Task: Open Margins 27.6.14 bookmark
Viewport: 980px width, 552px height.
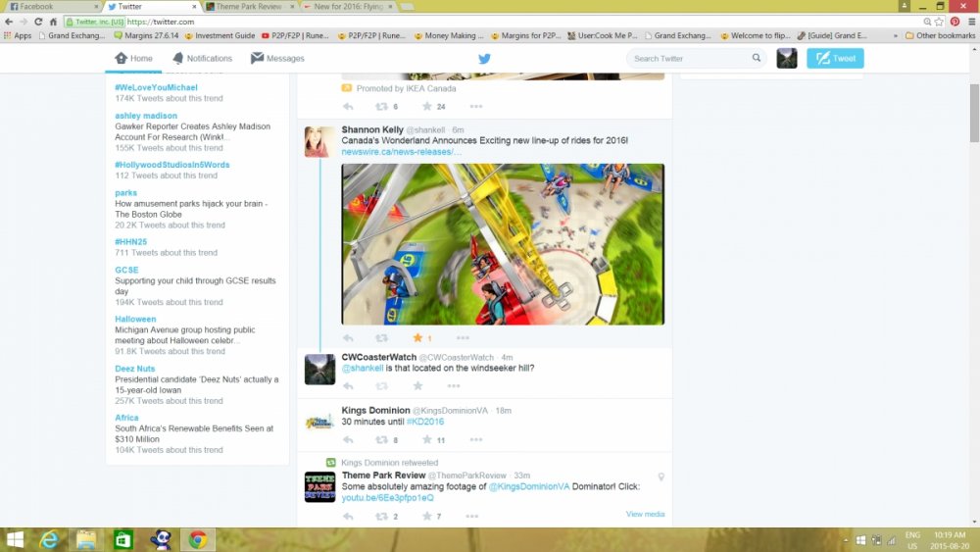Action: (146, 35)
